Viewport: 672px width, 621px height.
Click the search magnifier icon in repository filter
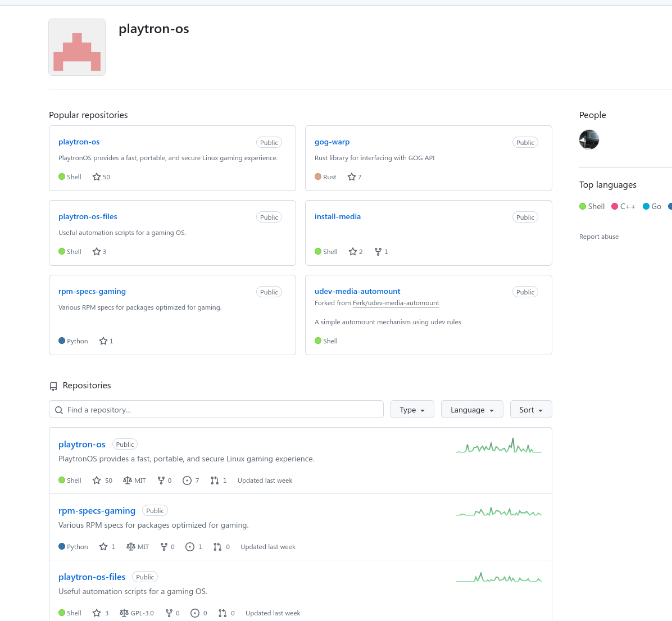pos(59,410)
